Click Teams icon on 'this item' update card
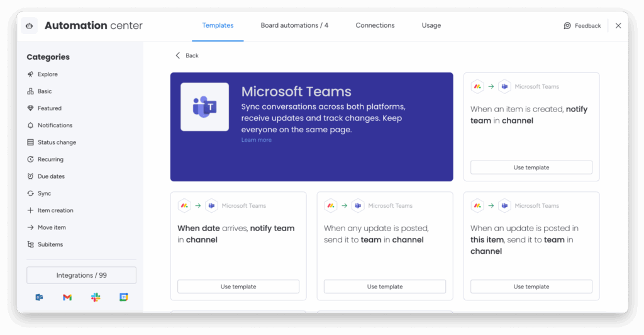The height and width of the screenshot is (335, 644). coord(504,206)
